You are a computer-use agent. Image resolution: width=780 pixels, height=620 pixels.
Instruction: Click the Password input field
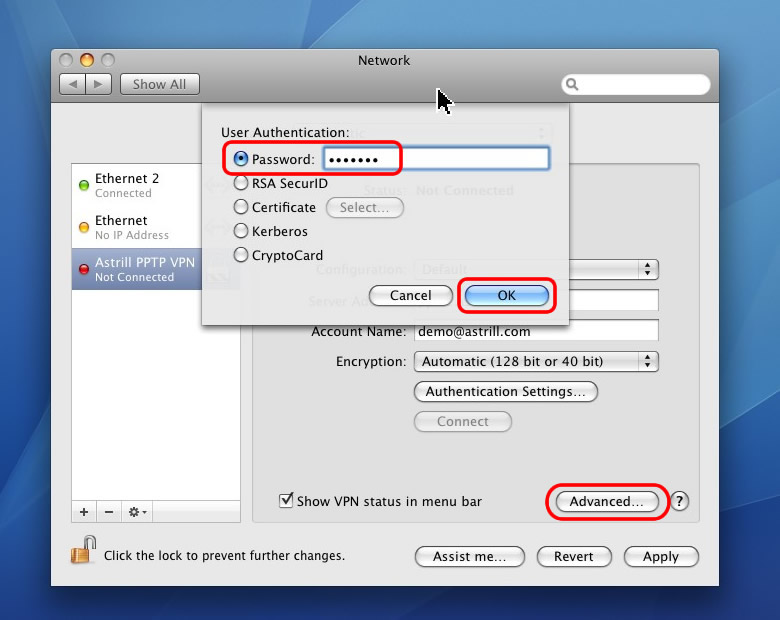click(436, 159)
